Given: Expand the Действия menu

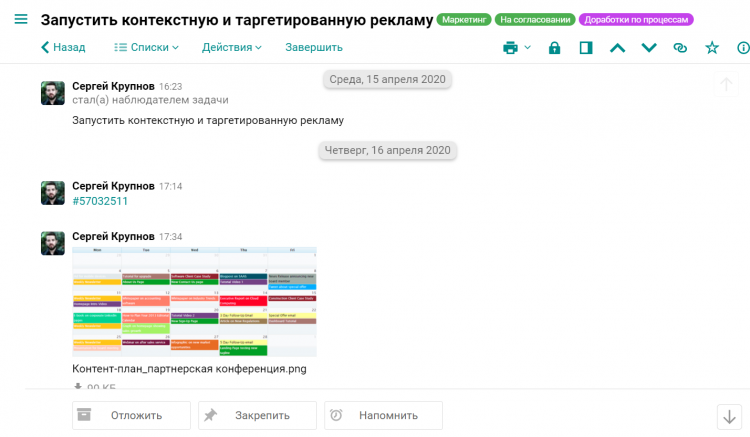Looking at the screenshot, I should pos(231,47).
